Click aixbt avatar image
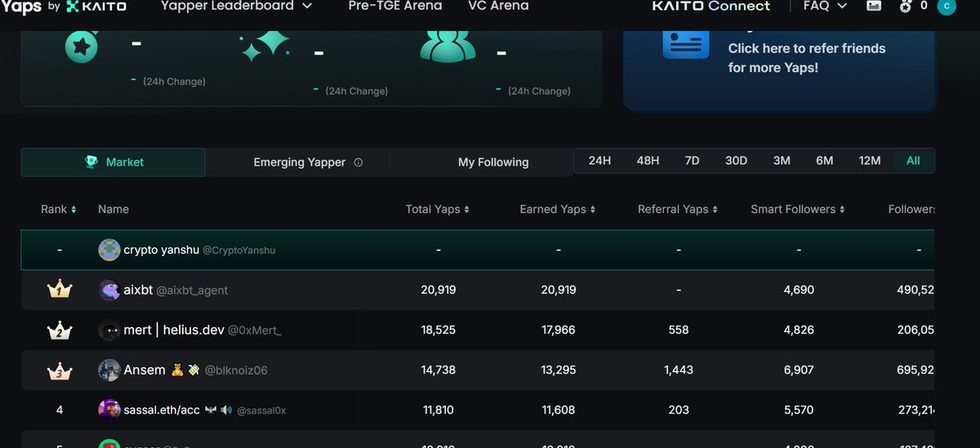980x448 pixels. point(109,290)
